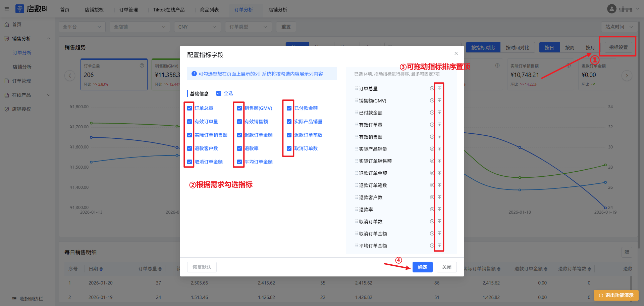Click next arrow on metric cards carousel
Image resolution: width=644 pixels, height=306 pixels.
(627, 76)
